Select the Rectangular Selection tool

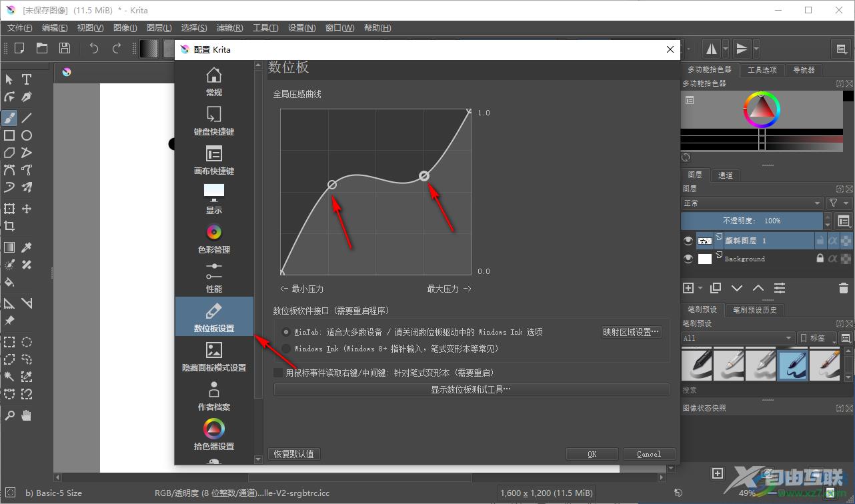[9, 342]
